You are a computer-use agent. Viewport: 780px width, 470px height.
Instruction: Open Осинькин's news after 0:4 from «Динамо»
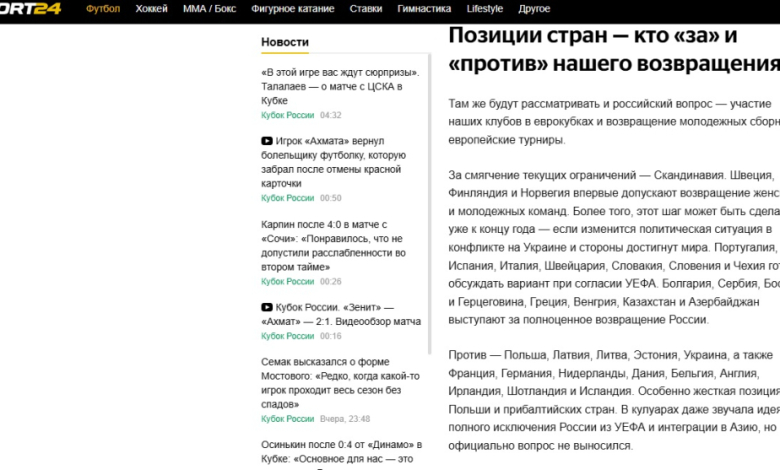click(342, 451)
